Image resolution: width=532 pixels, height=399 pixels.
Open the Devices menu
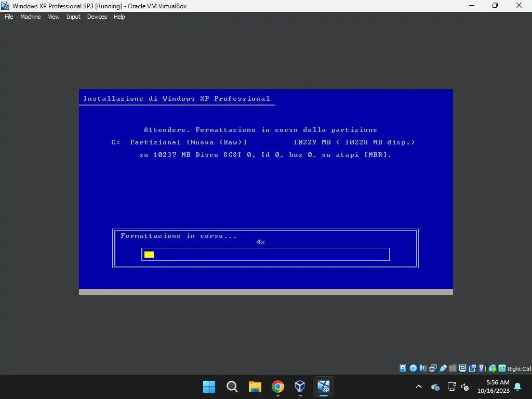tap(97, 17)
